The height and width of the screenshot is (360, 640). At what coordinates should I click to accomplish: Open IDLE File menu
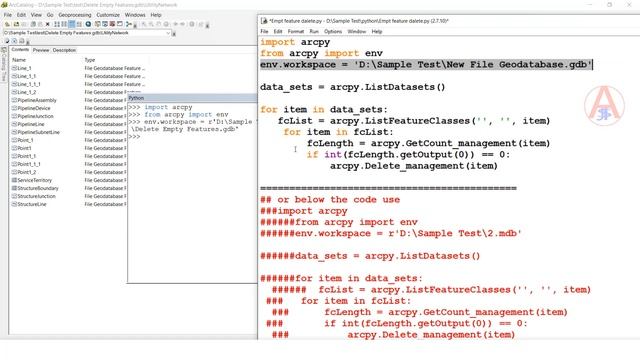click(264, 31)
